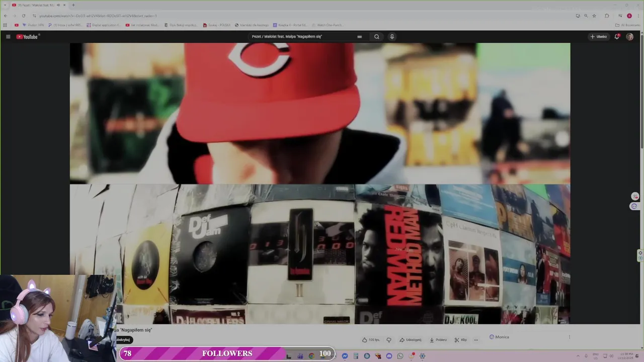This screenshot has width=644, height=362.
Task: Create a clip with Klip scissors button
Action: click(x=460, y=340)
